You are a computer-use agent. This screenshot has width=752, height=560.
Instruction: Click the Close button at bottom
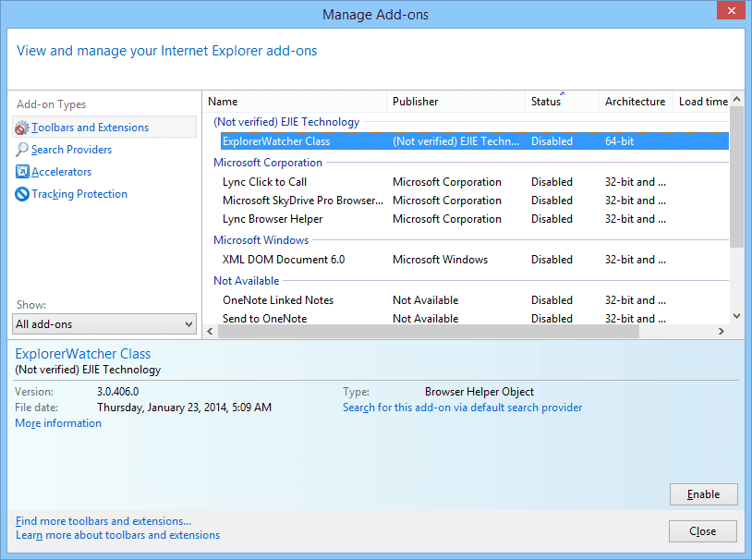(x=703, y=531)
